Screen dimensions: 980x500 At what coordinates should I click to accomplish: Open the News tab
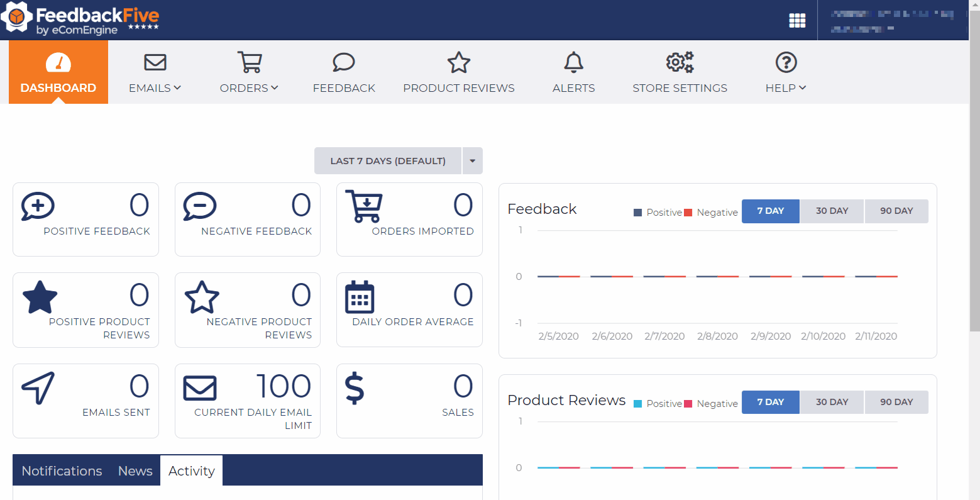pyautogui.click(x=135, y=470)
